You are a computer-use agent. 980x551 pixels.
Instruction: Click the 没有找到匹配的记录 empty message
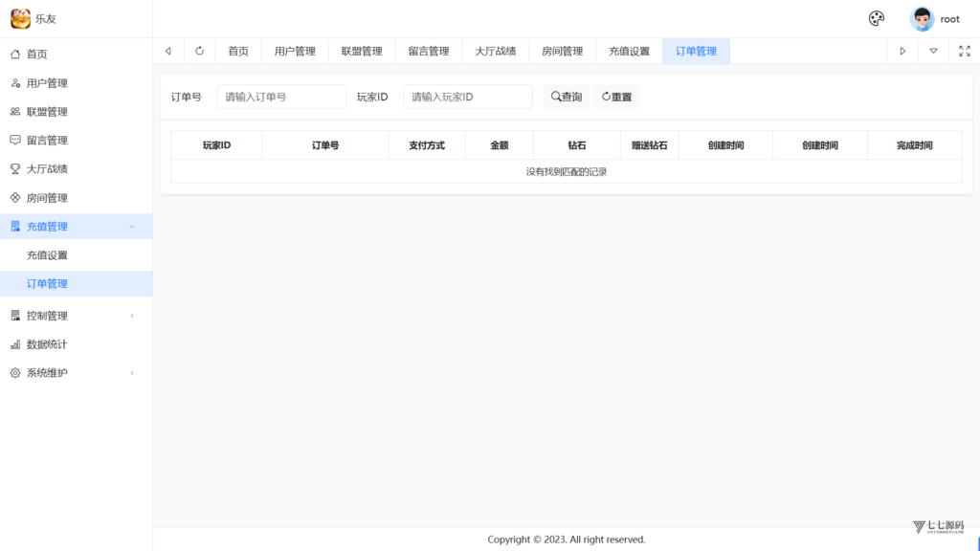[x=567, y=172]
